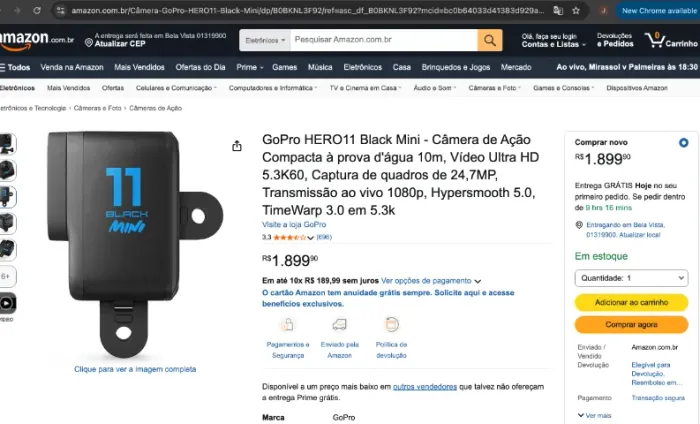Viewport: 700px width, 424px height.
Task: Open Dispositivos Amazon subnav link
Action: click(x=637, y=88)
